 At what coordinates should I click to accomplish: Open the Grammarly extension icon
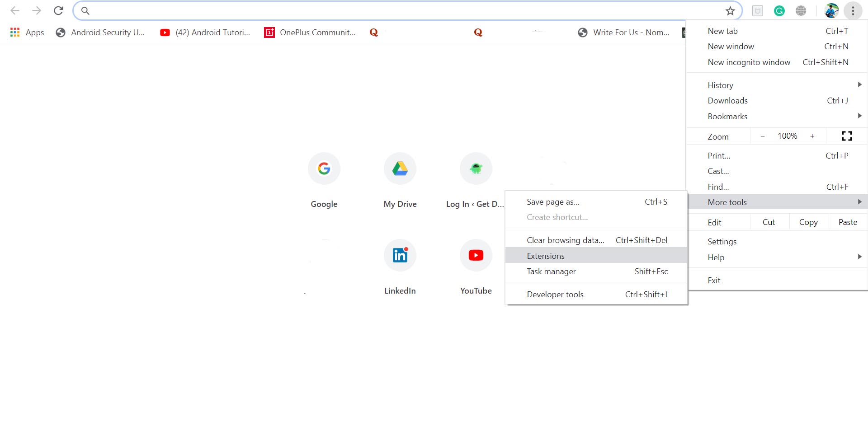tap(779, 11)
